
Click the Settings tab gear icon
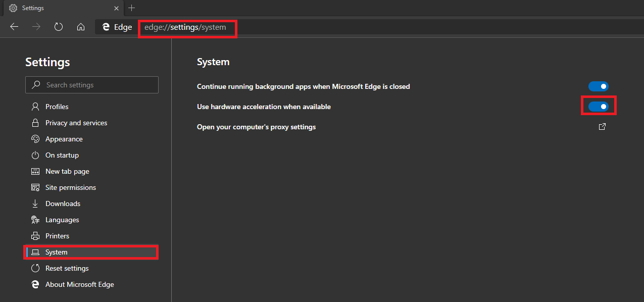point(13,8)
